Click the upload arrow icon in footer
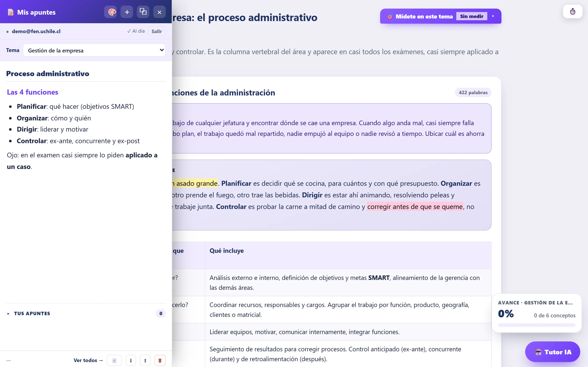This screenshot has width=588, height=367. click(x=145, y=360)
